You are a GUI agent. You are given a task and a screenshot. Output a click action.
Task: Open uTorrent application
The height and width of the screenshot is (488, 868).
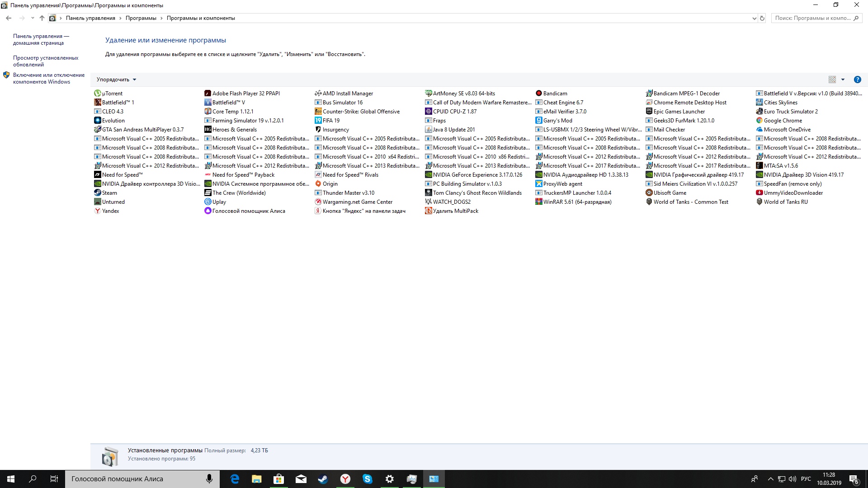coord(113,93)
